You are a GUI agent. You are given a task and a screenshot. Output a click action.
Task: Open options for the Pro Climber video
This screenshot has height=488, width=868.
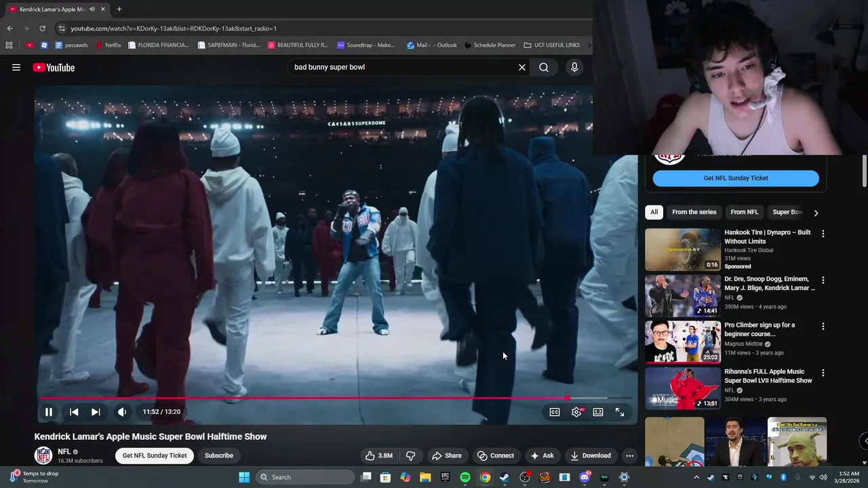(823, 326)
